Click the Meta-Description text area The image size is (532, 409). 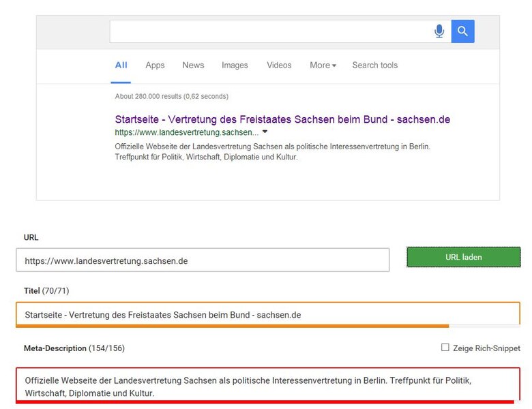tap(267, 384)
